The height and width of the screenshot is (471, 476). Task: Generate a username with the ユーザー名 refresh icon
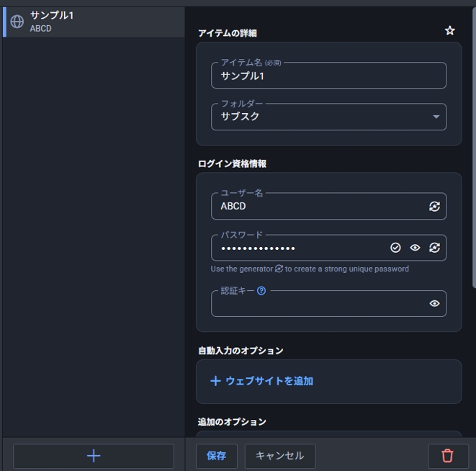434,207
